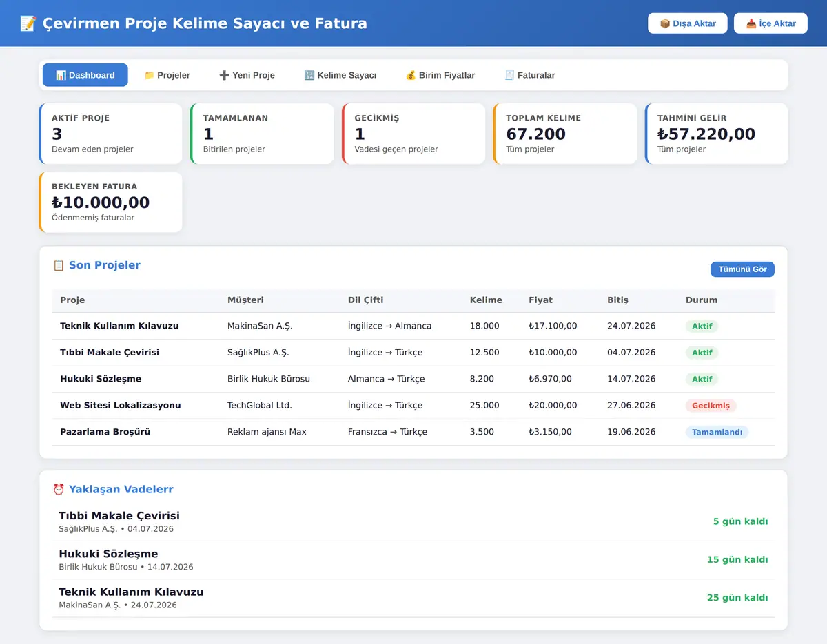Click the Tamamlandı status badge
This screenshot has width=827, height=644.
click(x=717, y=432)
